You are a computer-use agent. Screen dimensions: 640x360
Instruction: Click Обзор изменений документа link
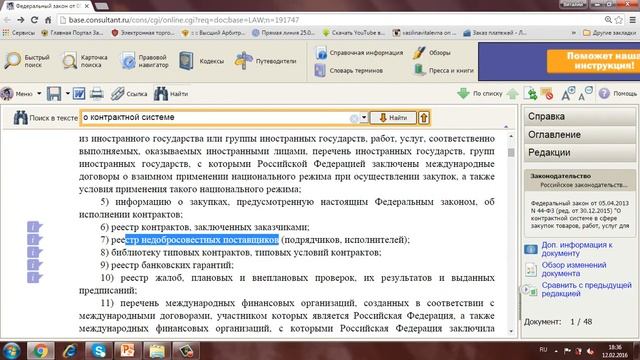(574, 269)
